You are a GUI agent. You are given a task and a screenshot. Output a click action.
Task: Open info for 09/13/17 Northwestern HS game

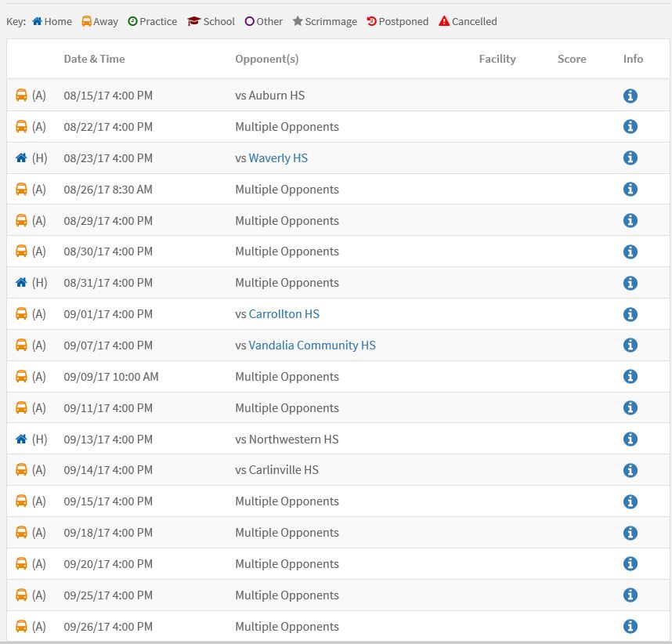[x=630, y=439]
